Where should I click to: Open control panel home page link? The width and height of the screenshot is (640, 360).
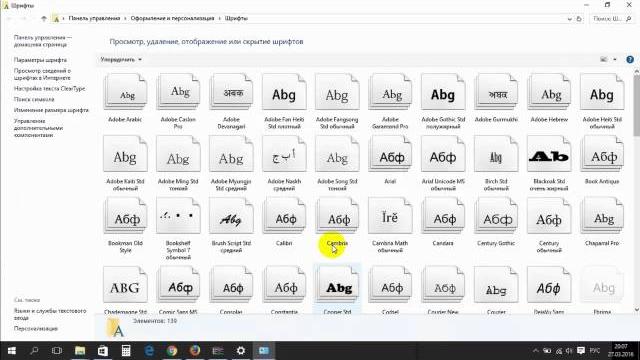coord(42,41)
